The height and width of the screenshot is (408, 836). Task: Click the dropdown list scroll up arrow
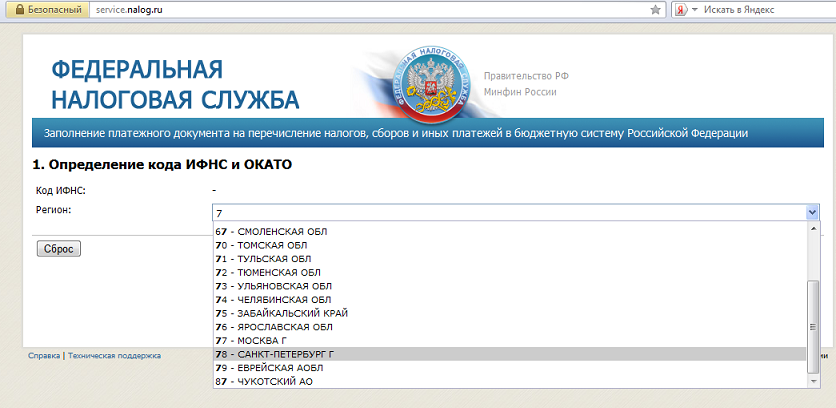pos(813,228)
